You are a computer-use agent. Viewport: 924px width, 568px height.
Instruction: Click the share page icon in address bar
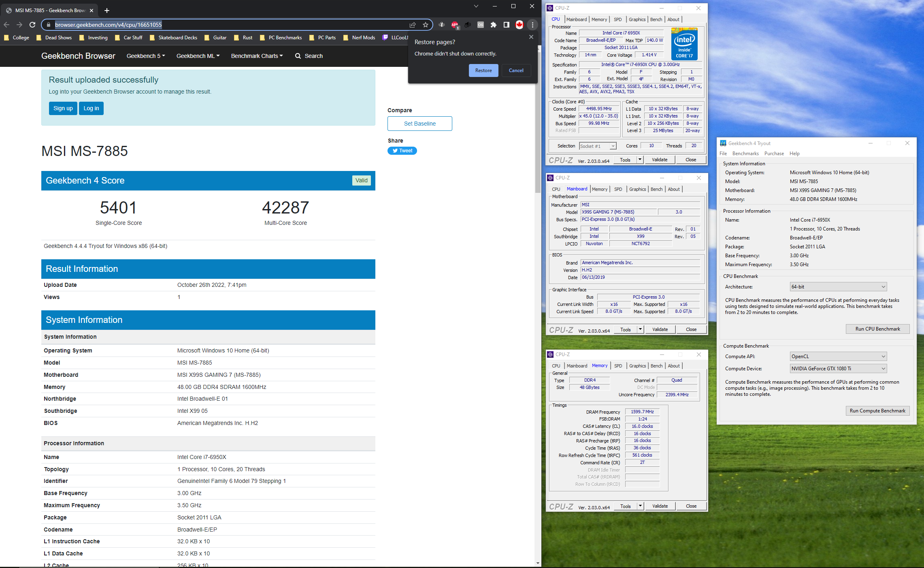pos(413,25)
